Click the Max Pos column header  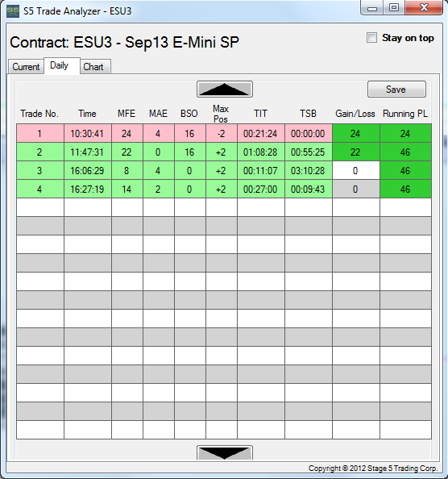click(221, 114)
